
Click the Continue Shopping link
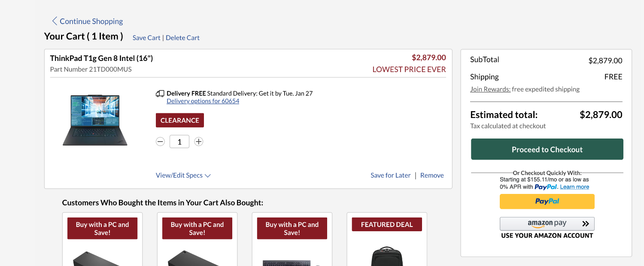click(x=91, y=21)
